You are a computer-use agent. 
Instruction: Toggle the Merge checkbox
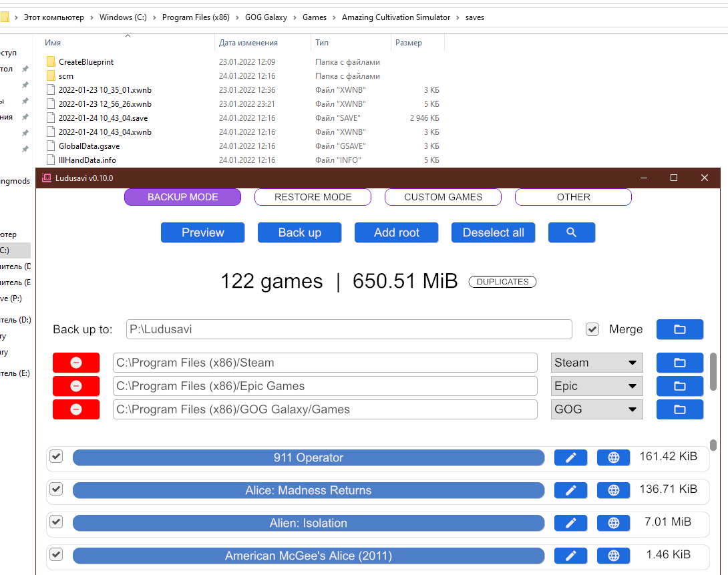point(592,329)
